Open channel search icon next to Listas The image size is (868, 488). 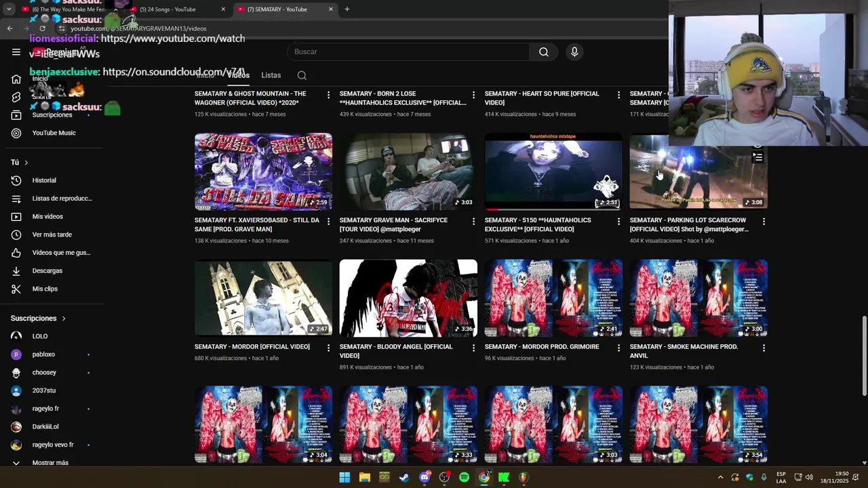pyautogui.click(x=302, y=75)
